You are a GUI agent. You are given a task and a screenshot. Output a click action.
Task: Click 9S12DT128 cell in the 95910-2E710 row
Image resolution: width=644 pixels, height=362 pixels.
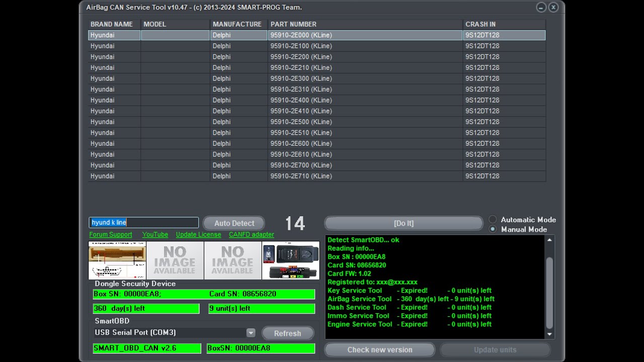click(504, 176)
